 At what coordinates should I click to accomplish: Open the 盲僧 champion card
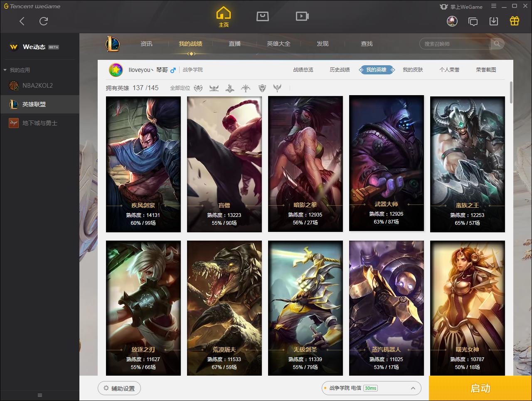tap(224, 164)
